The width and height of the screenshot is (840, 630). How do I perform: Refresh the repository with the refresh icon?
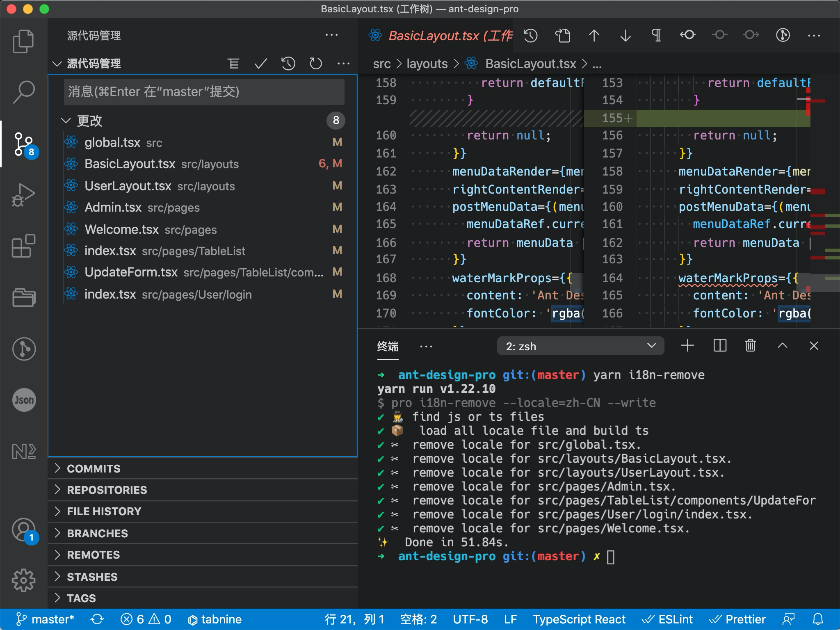315,64
